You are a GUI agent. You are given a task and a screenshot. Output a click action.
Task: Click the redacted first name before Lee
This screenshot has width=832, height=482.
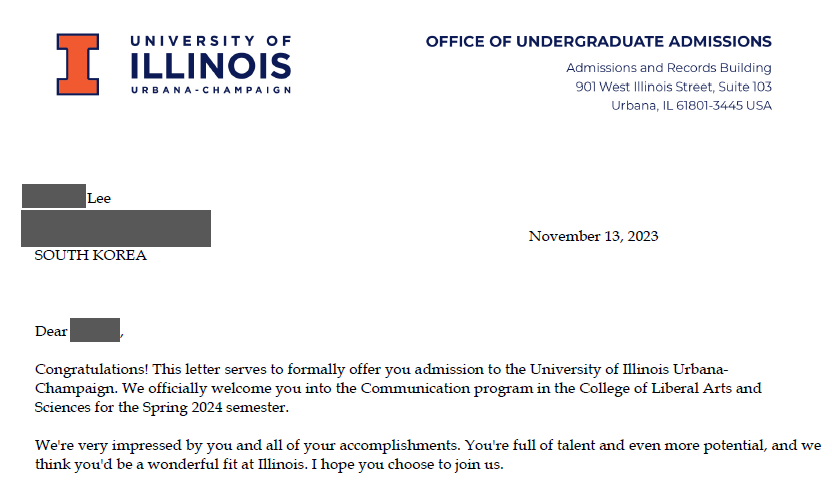coord(53,197)
